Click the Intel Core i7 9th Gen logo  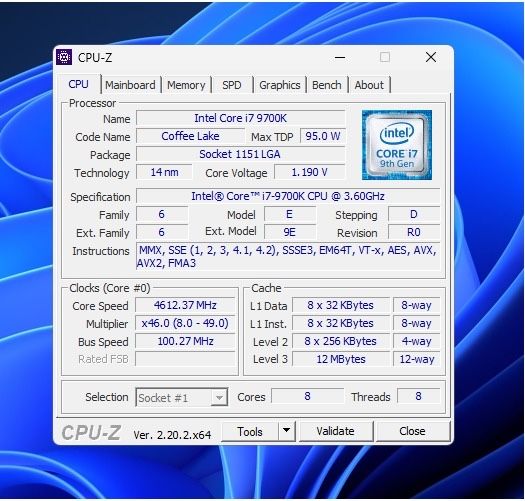(397, 145)
